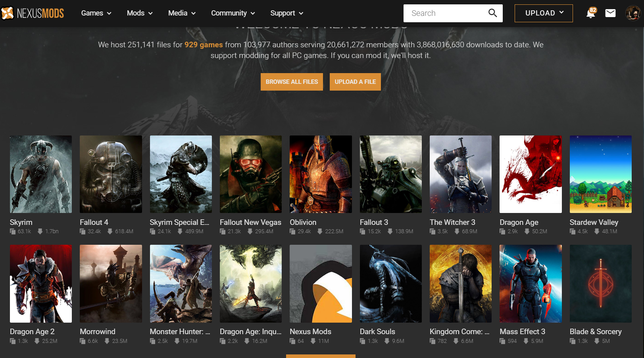The height and width of the screenshot is (358, 644).
Task: Expand the Support menu
Action: tap(286, 13)
